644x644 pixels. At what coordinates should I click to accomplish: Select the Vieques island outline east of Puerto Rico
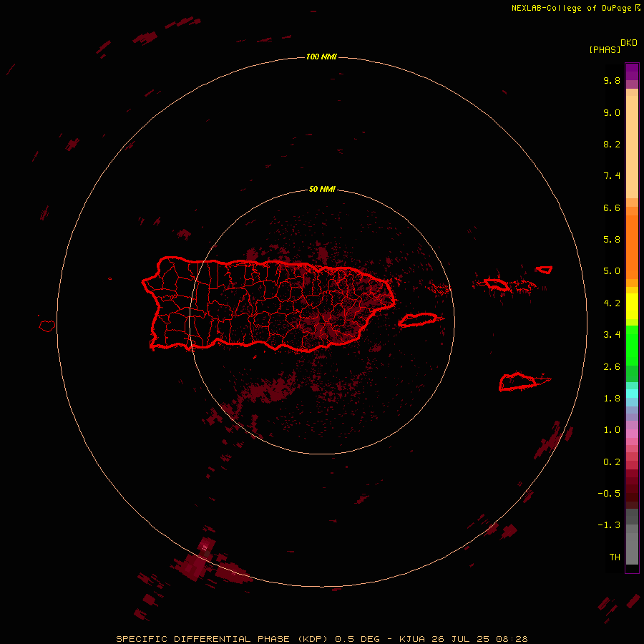pos(418,320)
